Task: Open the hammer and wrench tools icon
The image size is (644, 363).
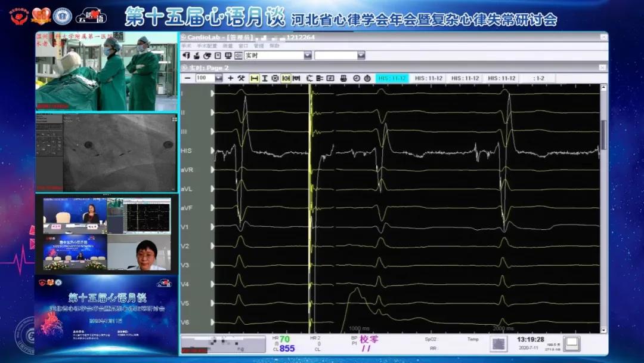Action: (x=241, y=78)
